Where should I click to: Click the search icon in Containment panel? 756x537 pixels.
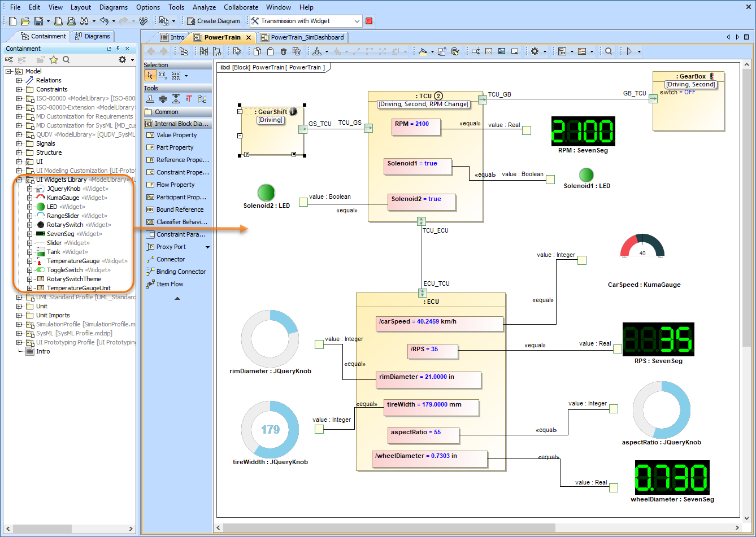pyautogui.click(x=66, y=60)
